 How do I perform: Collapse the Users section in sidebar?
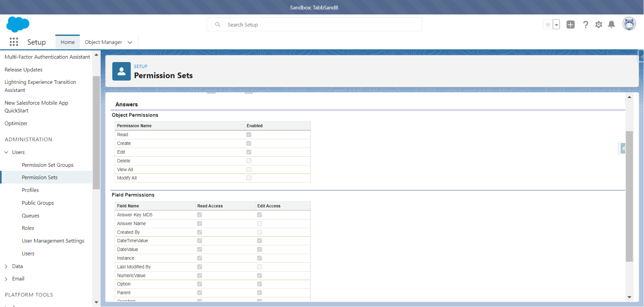[6, 152]
